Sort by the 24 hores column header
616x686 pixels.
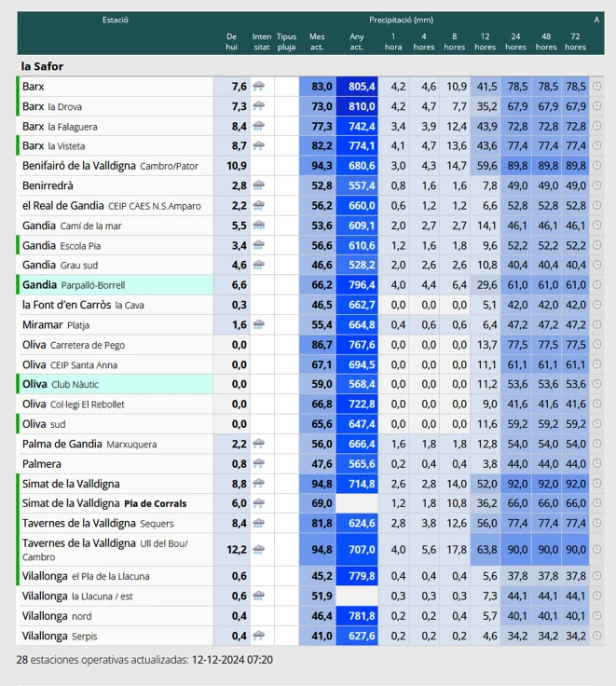(515, 42)
